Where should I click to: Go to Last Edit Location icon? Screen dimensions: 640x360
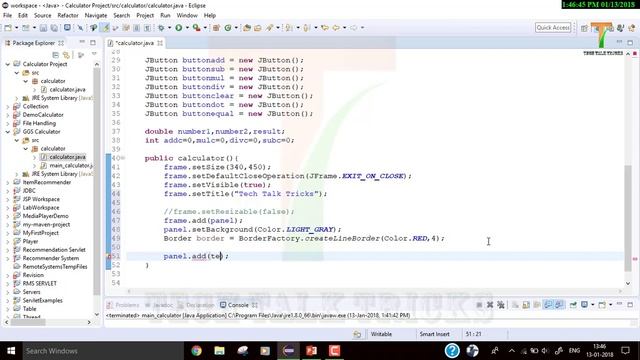325,28
